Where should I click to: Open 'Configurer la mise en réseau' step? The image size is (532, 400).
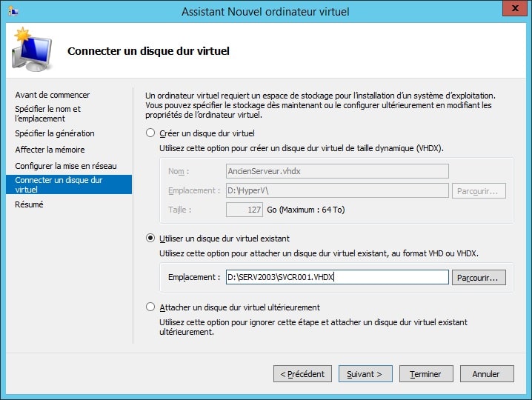(66, 166)
